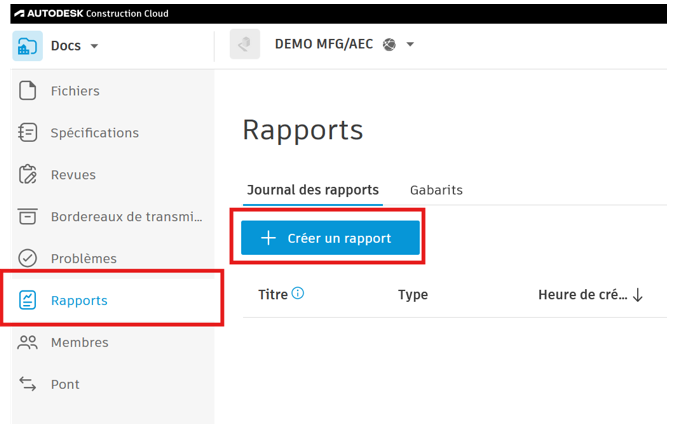Screen dimensions: 675x424
Task: Select the Journal des rapports tab
Action: tap(313, 190)
